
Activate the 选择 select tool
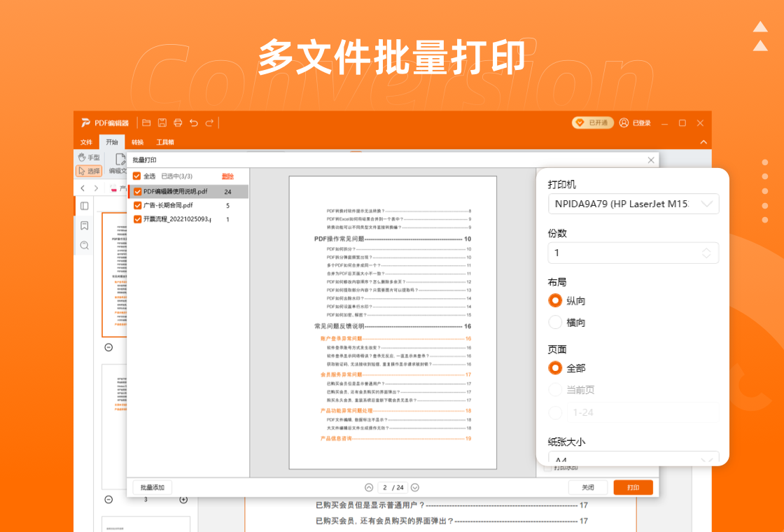[89, 171]
